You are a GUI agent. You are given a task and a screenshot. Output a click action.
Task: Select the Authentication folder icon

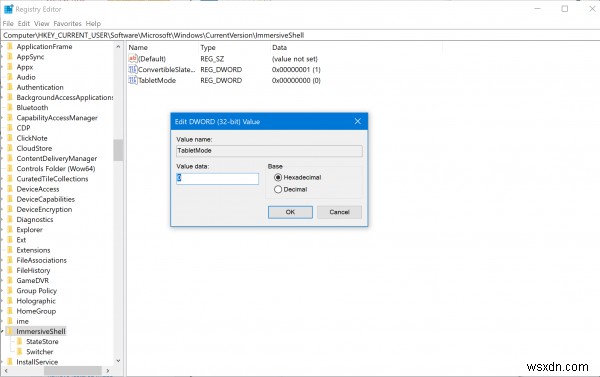click(10, 87)
